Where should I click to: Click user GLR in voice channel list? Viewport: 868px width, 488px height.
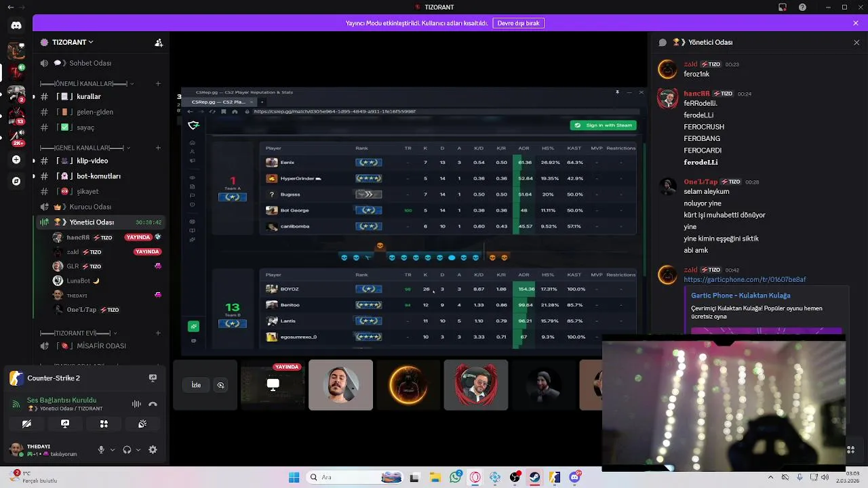tap(107, 266)
